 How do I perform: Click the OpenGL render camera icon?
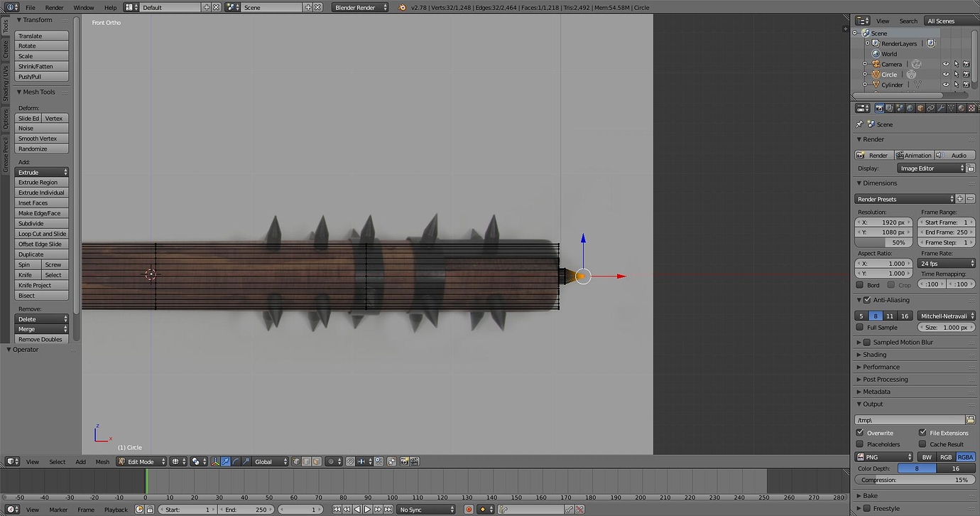point(404,461)
